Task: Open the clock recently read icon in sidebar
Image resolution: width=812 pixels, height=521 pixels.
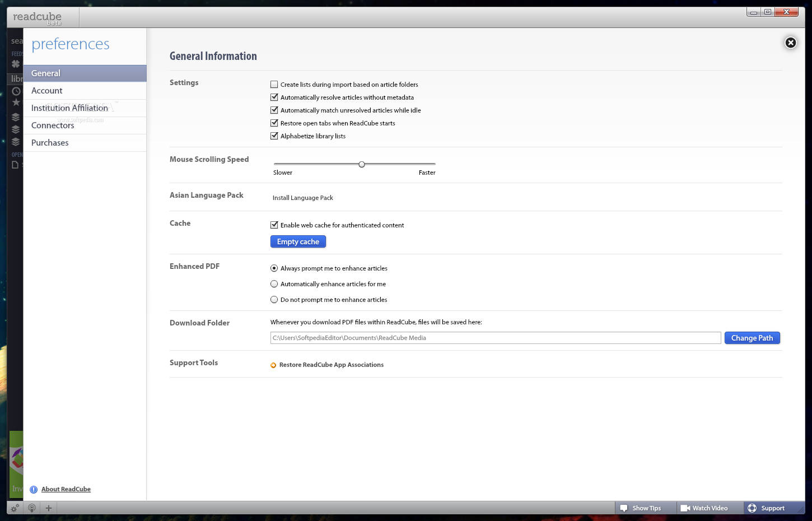Action: coord(16,91)
